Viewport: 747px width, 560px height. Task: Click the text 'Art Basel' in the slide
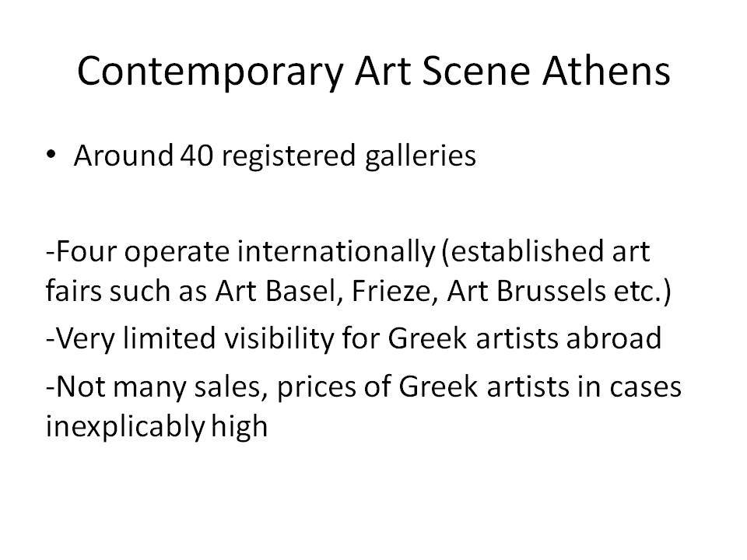point(275,290)
